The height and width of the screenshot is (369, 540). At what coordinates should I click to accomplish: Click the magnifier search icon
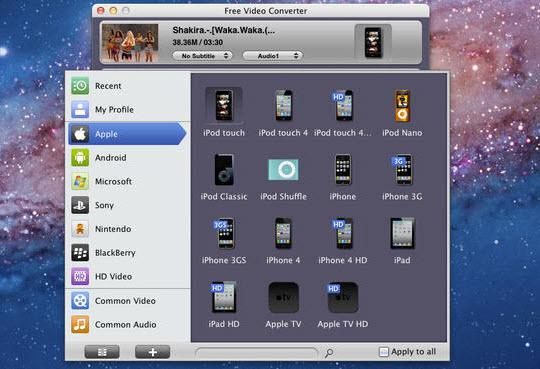click(x=329, y=353)
